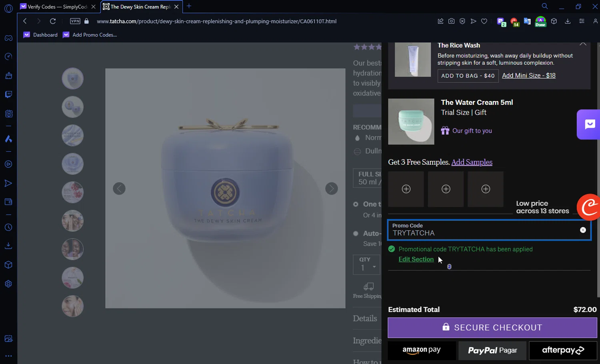Open the wallet sidebar icon
The width and height of the screenshot is (600, 364).
[8, 202]
